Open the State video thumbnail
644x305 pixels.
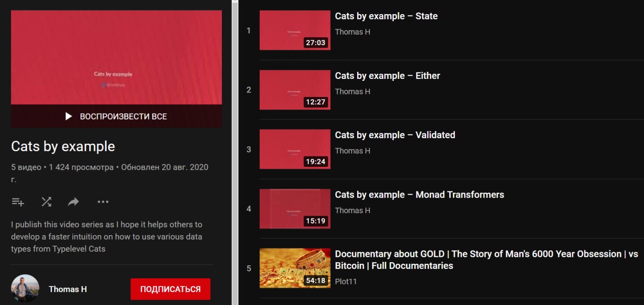(x=295, y=30)
